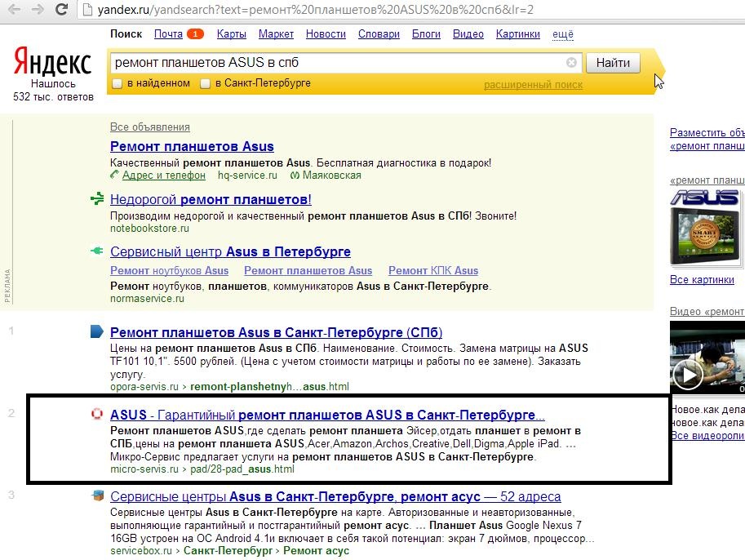Screen dimensions: 745x560
Task: Click the browser address bar URL
Action: (315, 10)
